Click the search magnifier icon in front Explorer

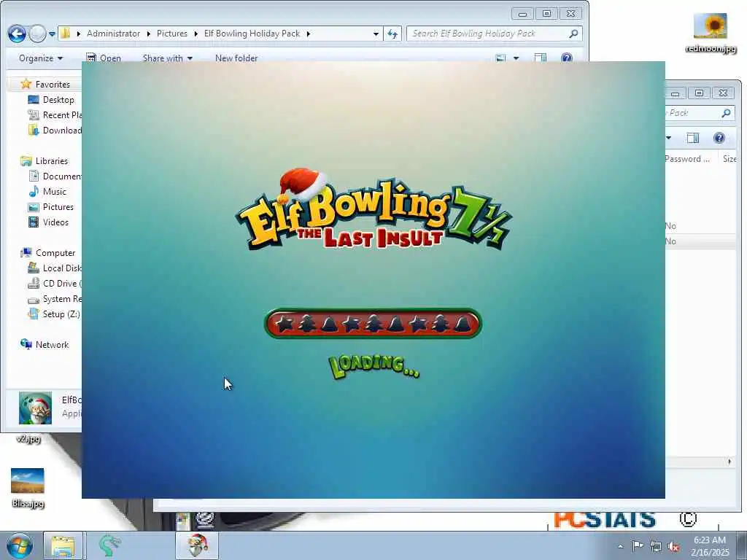pos(573,34)
